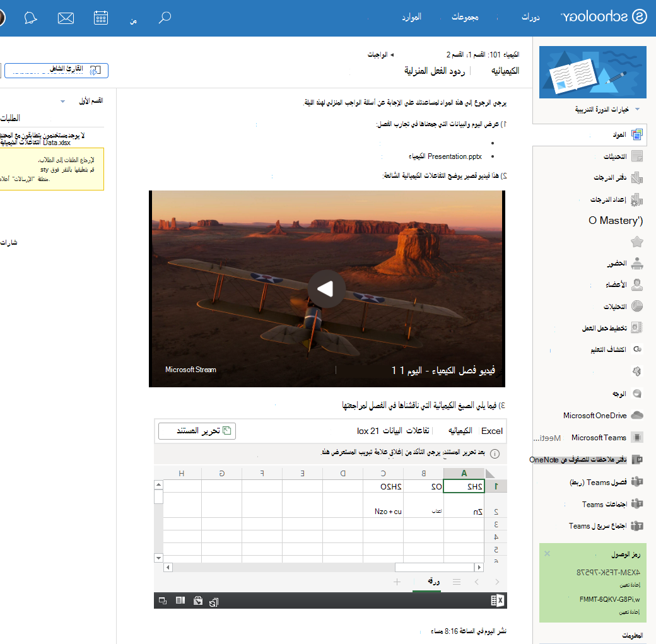Image resolution: width=656 pixels, height=644 pixels.
Task: Select cell A1 with 2HS
Action: point(464,486)
